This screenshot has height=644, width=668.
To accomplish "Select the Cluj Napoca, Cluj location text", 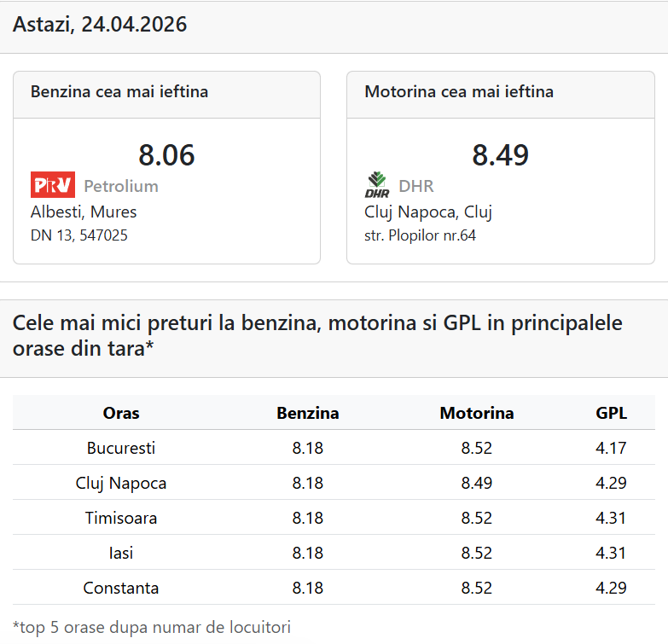I will pos(428,212).
